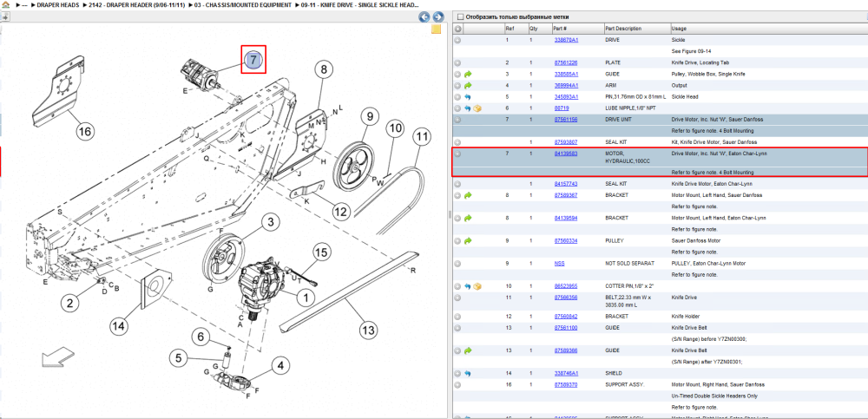The height and width of the screenshot is (419, 868).
Task: Add part 338678A1 DRIVE using its plus icon
Action: coord(457,41)
